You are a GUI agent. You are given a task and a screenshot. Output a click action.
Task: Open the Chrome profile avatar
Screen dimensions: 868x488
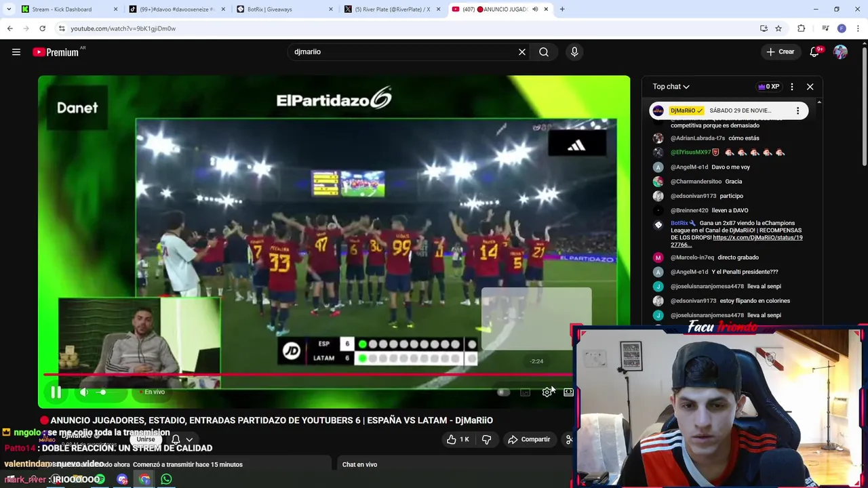click(842, 28)
